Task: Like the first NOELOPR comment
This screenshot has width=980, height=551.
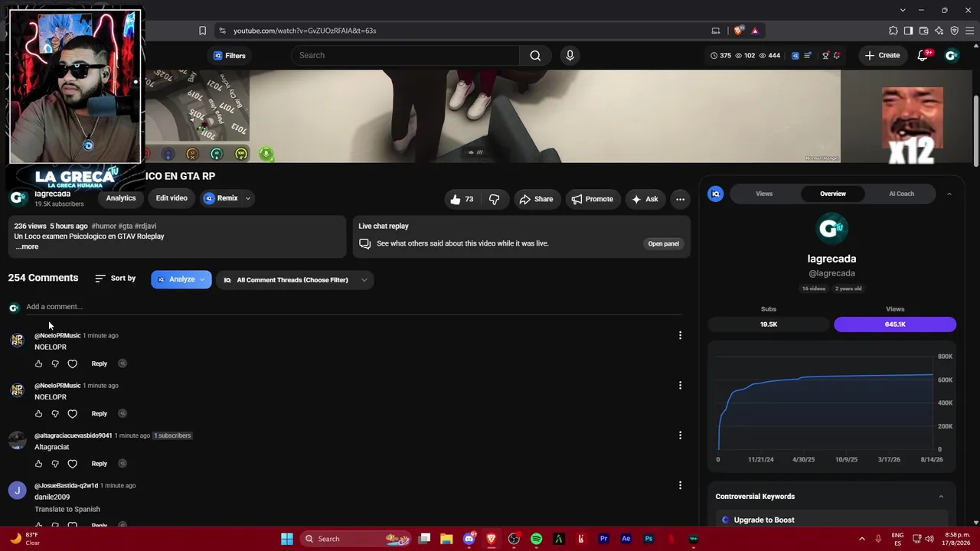Action: coord(39,364)
